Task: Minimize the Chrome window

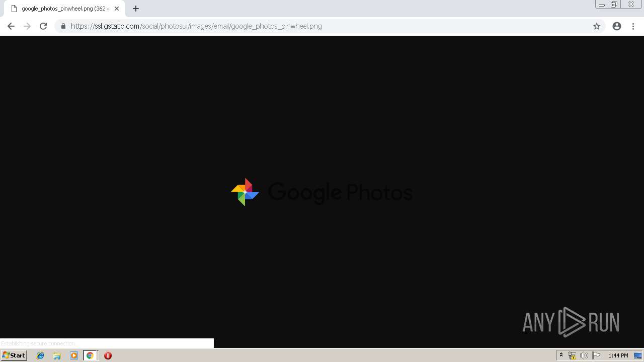Action: tap(601, 5)
